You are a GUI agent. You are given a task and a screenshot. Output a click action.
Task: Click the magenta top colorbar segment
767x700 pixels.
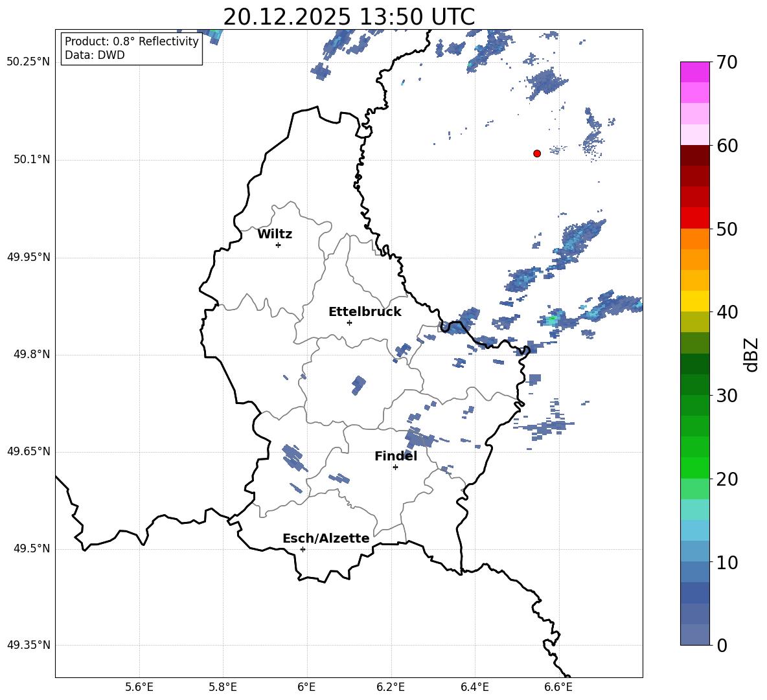tap(694, 72)
